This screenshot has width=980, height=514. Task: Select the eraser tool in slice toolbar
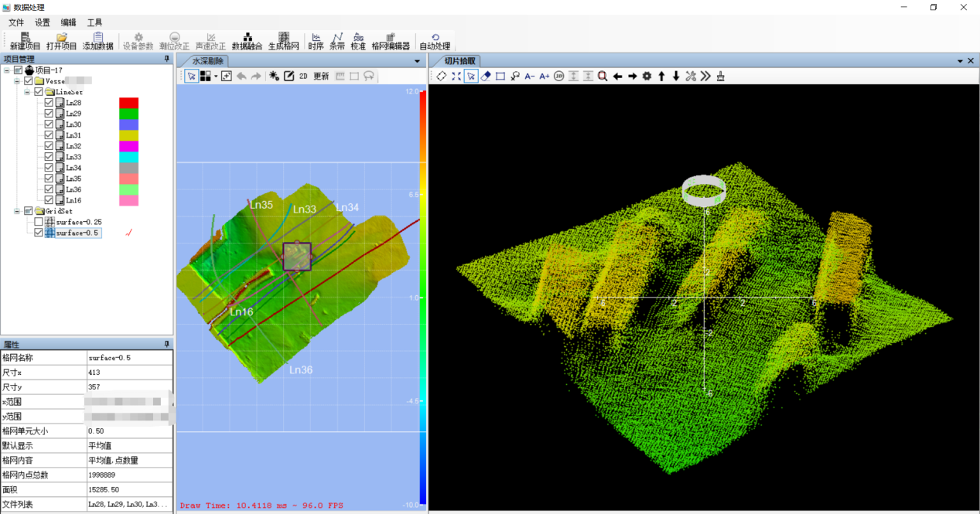(486, 76)
